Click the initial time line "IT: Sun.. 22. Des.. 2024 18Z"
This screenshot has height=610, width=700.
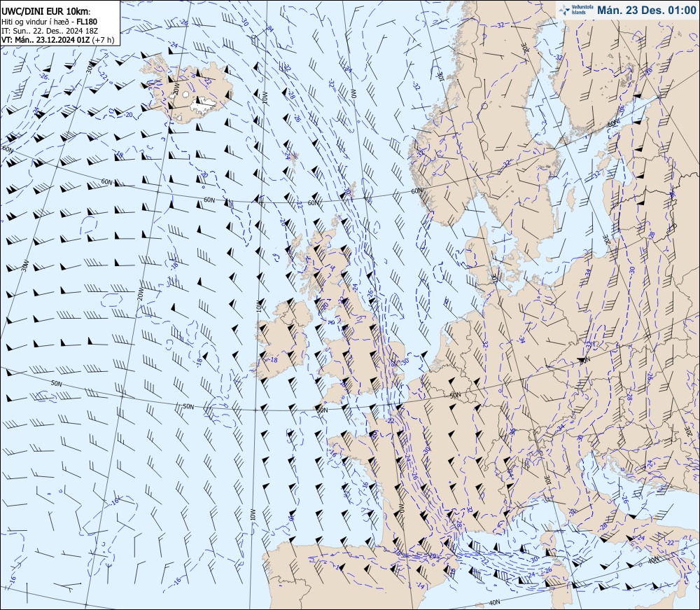pos(50,31)
